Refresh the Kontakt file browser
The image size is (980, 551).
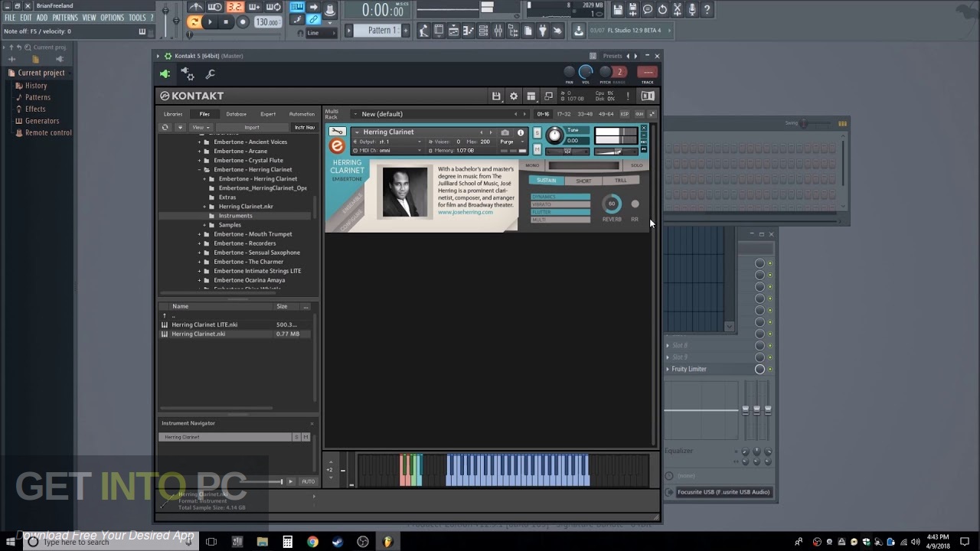tap(165, 127)
